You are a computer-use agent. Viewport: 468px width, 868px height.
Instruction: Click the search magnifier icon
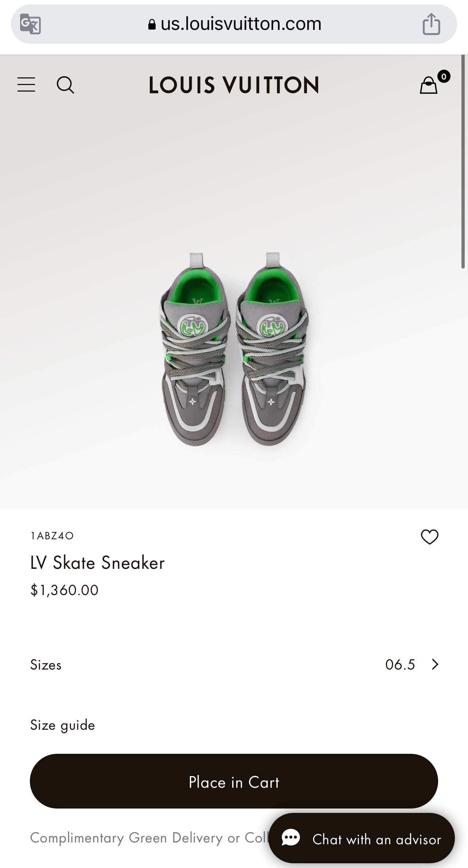tap(65, 85)
